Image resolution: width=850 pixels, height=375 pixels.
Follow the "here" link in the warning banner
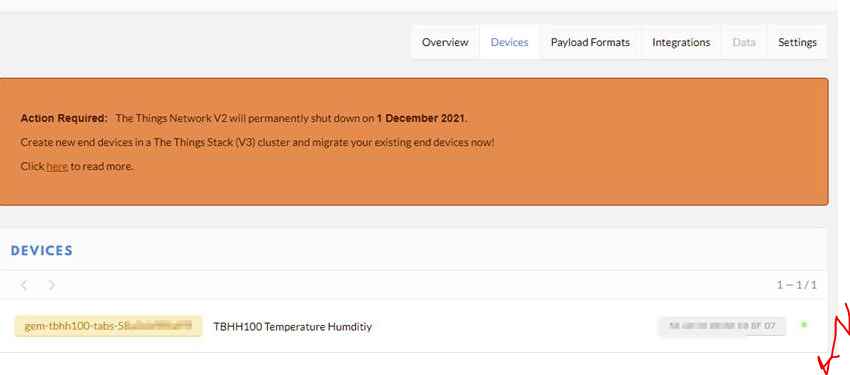[x=57, y=166]
